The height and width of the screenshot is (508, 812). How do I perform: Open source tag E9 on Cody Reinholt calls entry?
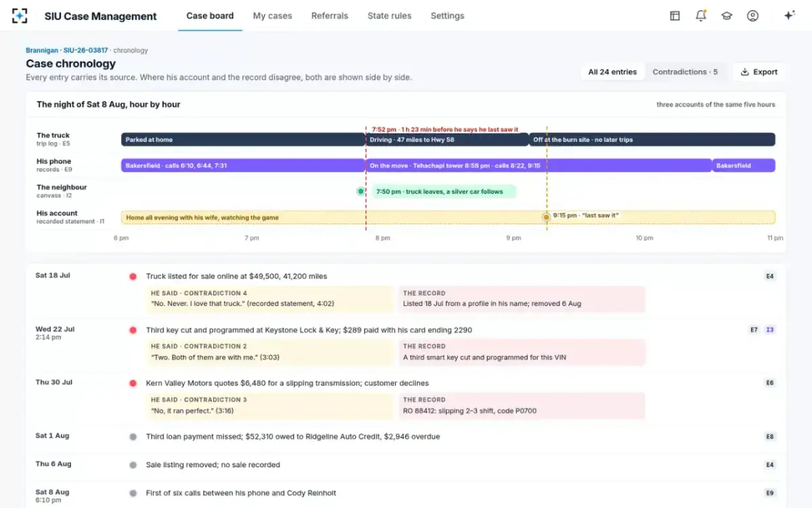(770, 493)
